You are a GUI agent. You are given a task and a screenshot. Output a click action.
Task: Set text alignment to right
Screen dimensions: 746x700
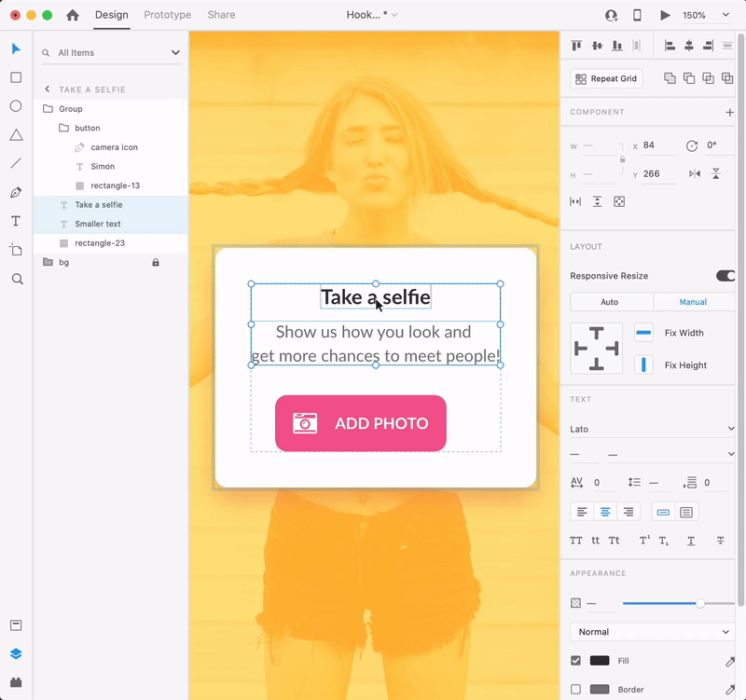click(629, 512)
